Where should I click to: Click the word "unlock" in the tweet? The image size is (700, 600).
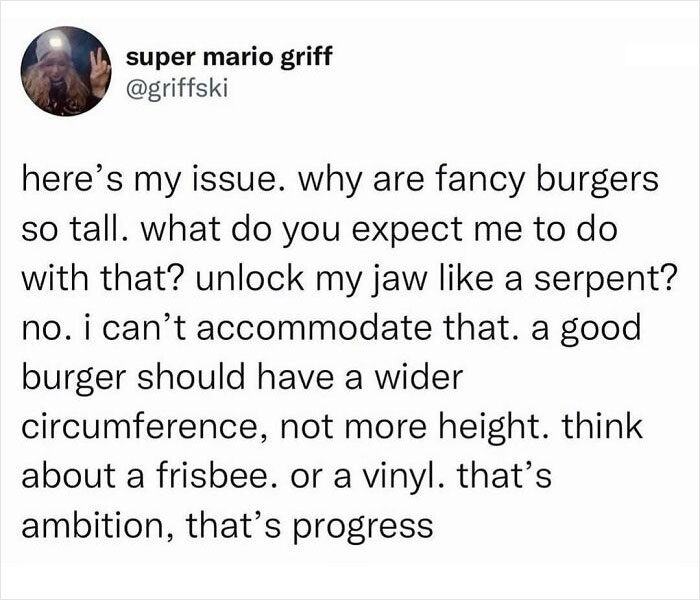258,275
